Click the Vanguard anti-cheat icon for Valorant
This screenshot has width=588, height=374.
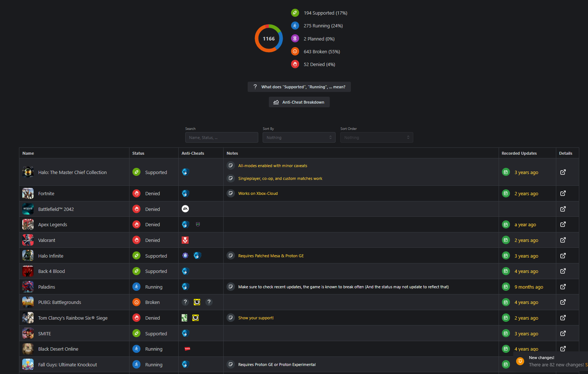185,240
